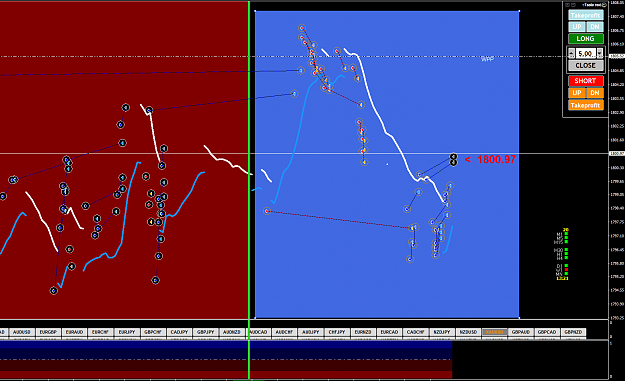Click the orange UP button

(576, 93)
